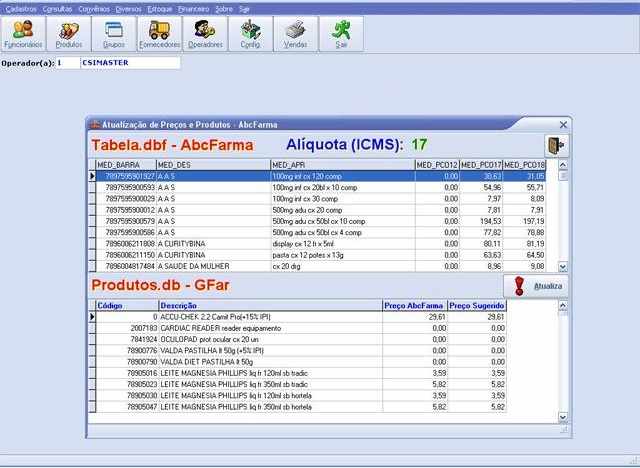Open the Cadastros menu
640x468 pixels.
click(21, 9)
